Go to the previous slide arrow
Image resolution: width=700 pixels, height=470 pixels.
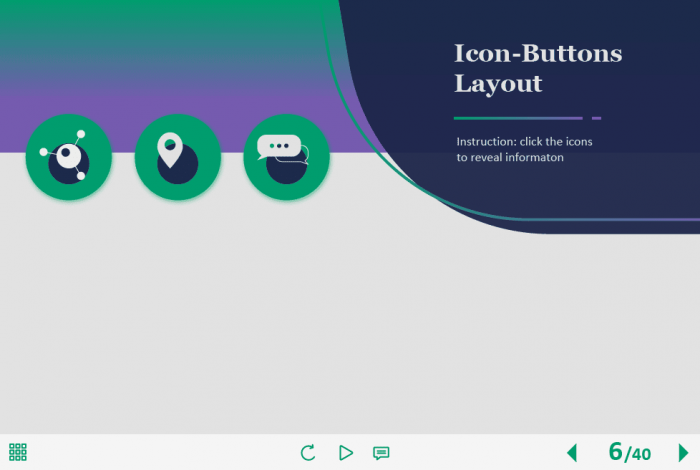tap(572, 452)
